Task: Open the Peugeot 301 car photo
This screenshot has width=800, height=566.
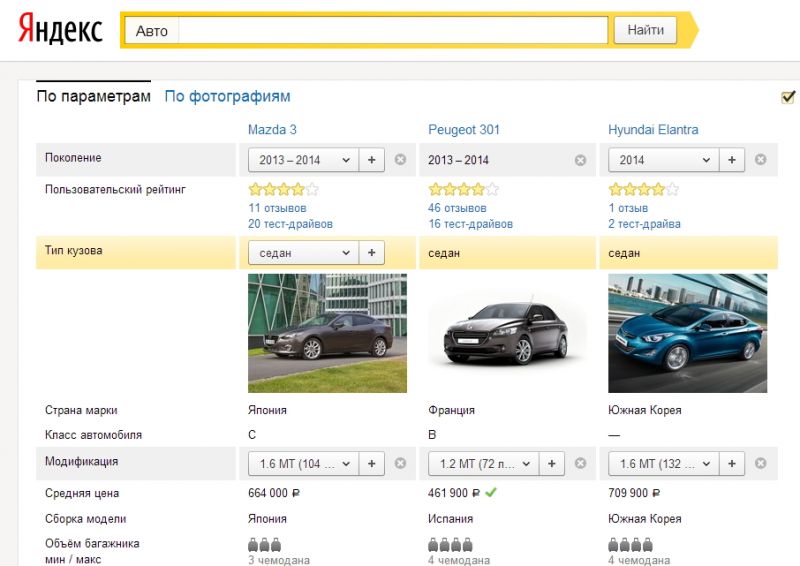Action: pos(507,333)
